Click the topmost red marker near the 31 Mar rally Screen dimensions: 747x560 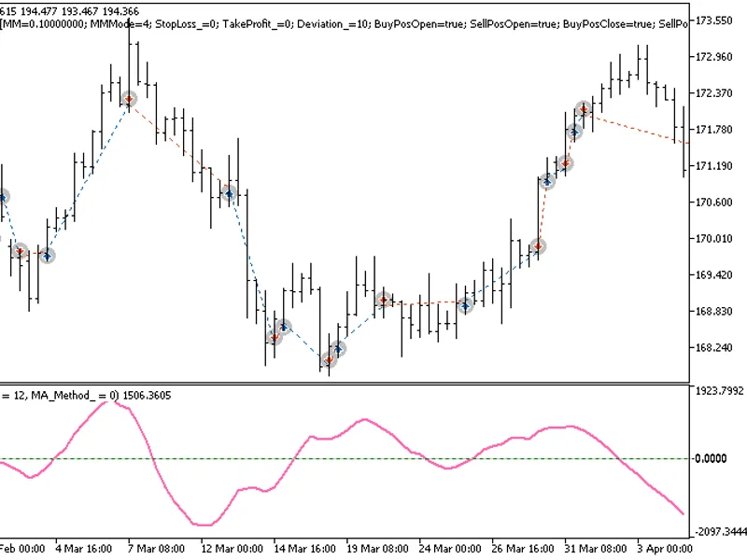pos(583,109)
